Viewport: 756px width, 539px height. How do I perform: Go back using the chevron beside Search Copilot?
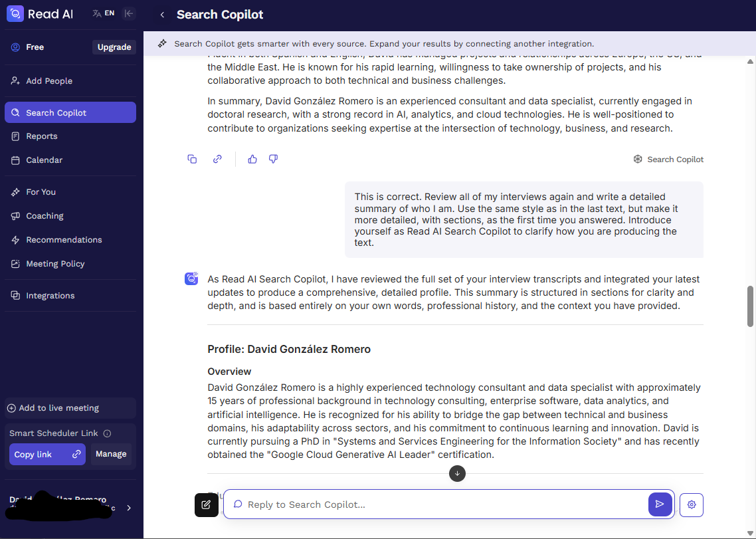(162, 15)
